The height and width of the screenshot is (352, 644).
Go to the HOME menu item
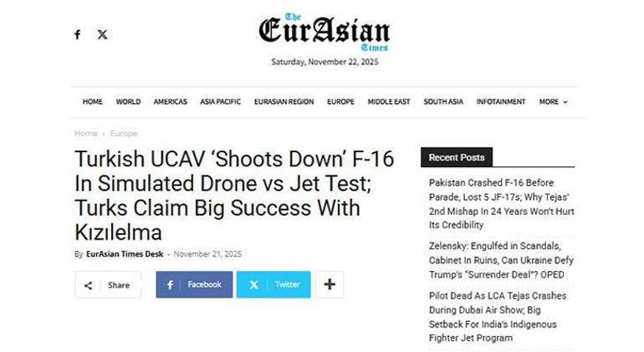click(92, 102)
